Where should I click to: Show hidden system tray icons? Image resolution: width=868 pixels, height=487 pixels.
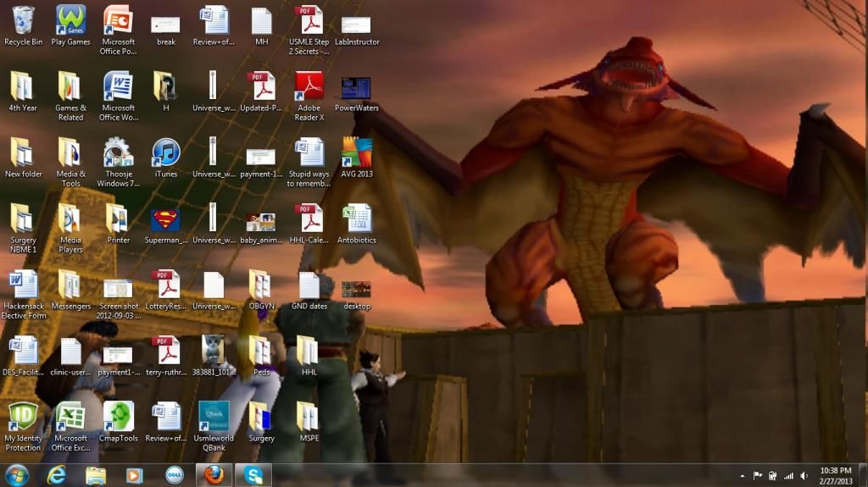(x=742, y=476)
